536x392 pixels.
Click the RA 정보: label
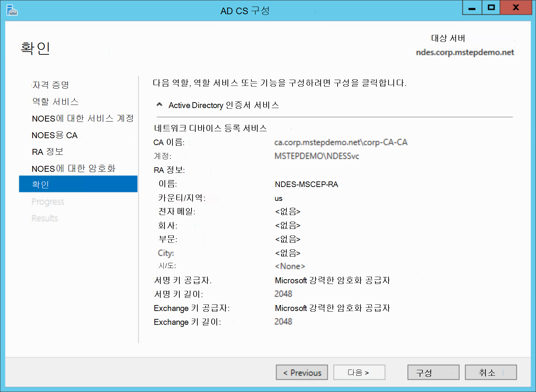[169, 170]
